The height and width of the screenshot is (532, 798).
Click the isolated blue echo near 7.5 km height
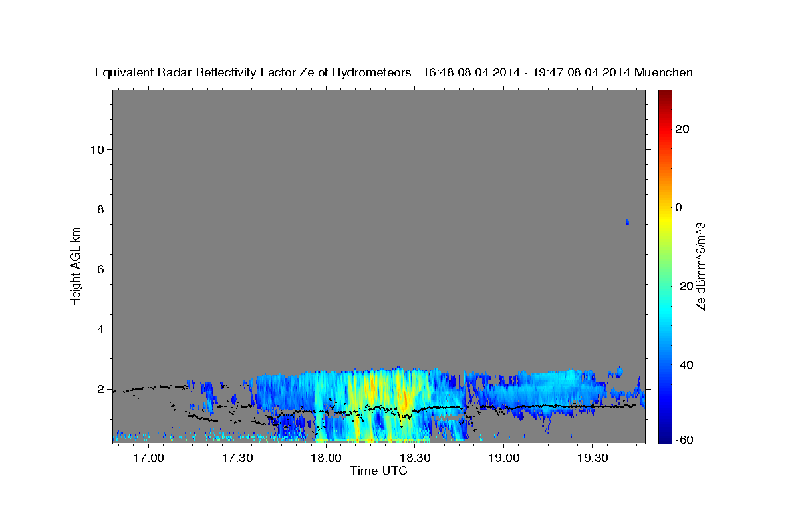pos(627,222)
